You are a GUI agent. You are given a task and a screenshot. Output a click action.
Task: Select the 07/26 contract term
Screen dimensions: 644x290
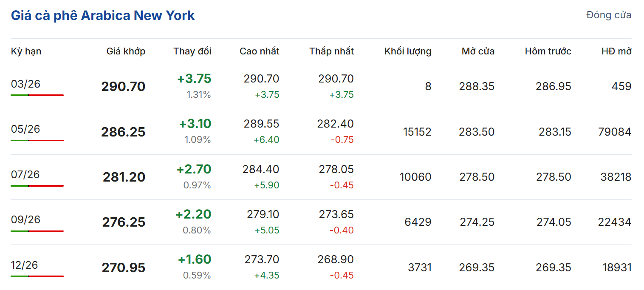[25, 174]
